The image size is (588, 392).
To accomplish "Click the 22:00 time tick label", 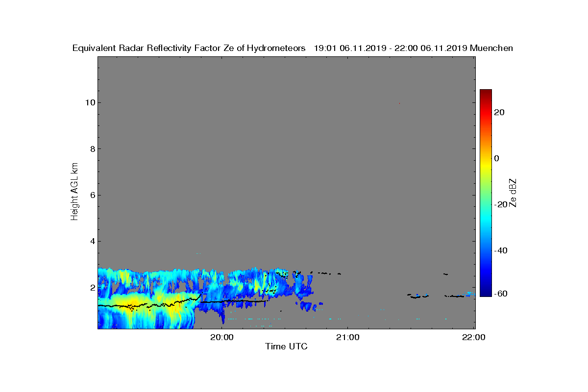I will coord(473,337).
